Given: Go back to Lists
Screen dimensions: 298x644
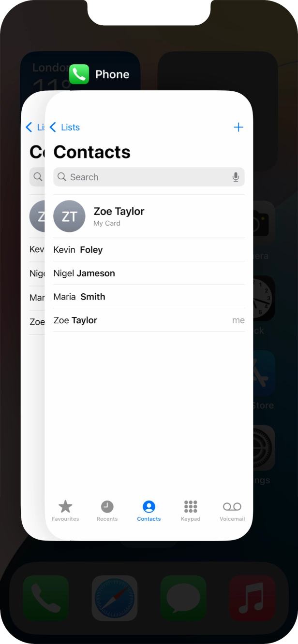Looking at the screenshot, I should point(65,128).
